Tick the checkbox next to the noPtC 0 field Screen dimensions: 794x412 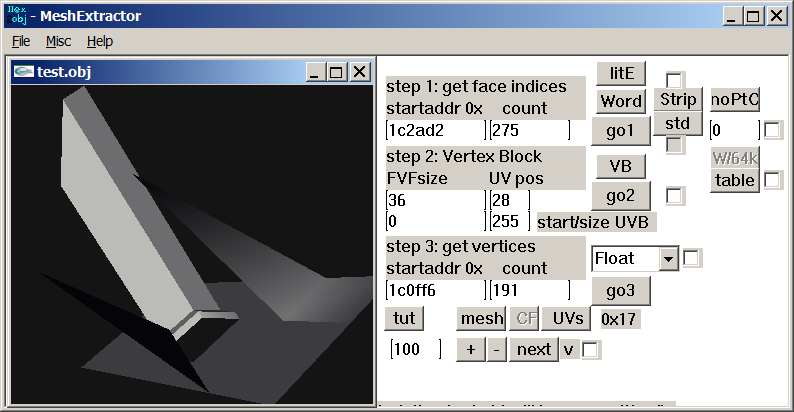tap(772, 130)
